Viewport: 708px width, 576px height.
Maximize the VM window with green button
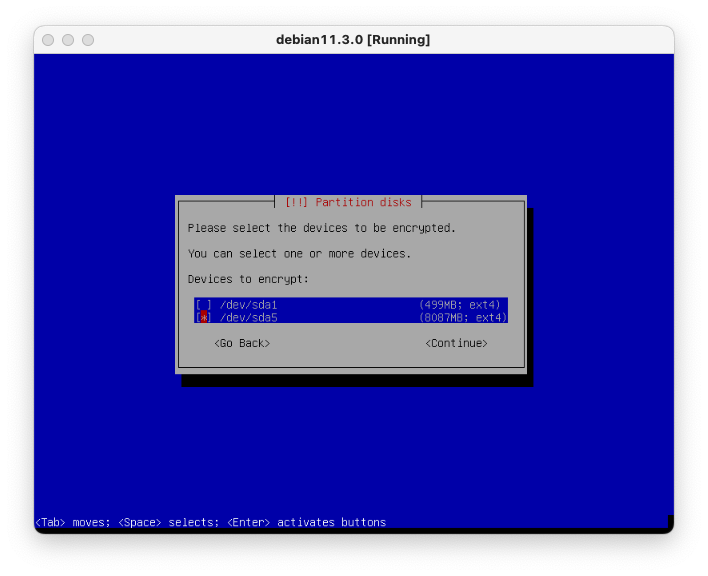[x=88, y=40]
